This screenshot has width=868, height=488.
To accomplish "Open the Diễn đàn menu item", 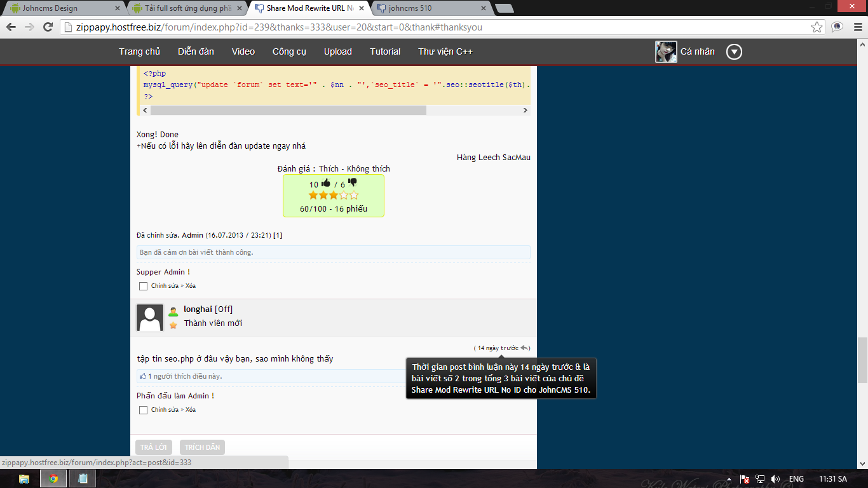I will tap(196, 51).
